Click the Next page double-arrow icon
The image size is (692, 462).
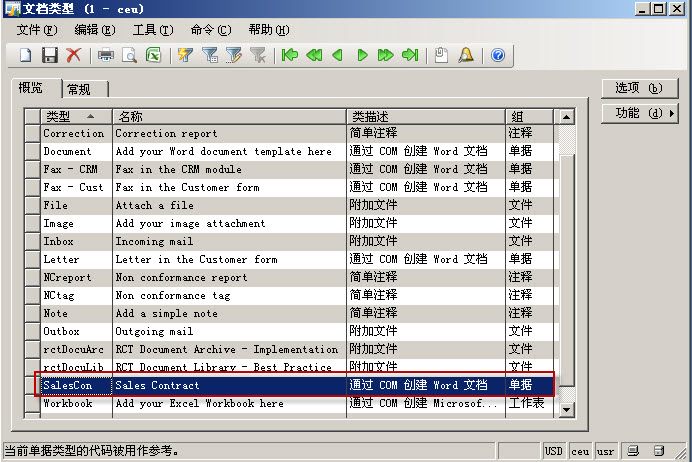(x=386, y=55)
